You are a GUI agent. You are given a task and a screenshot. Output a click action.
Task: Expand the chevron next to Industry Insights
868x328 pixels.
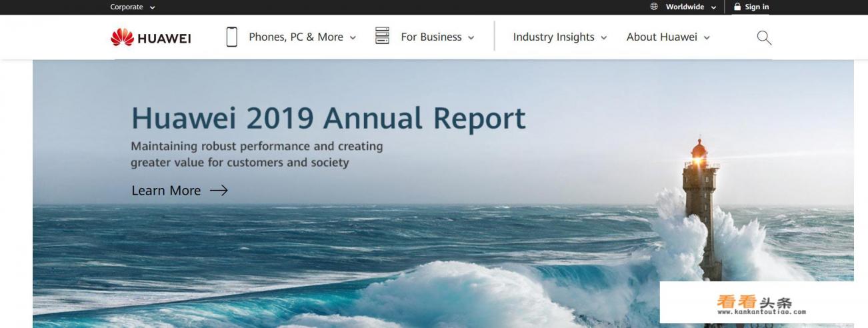(604, 38)
